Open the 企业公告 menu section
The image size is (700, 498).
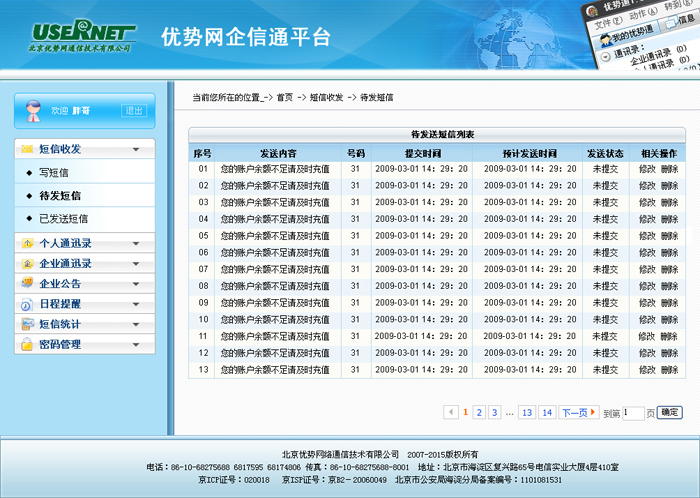coord(85,283)
